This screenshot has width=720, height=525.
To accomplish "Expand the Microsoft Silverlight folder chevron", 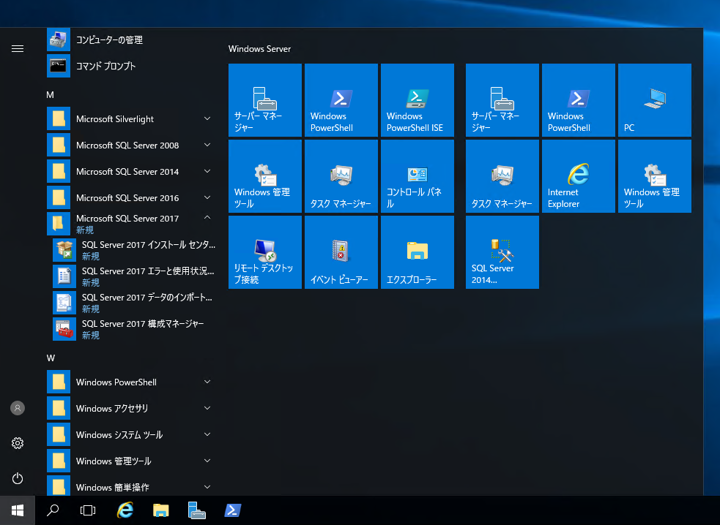I will (207, 119).
